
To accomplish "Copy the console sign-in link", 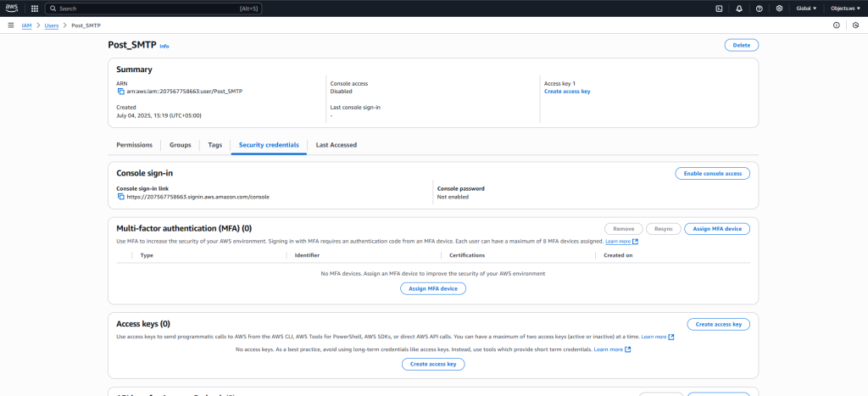I will (x=120, y=196).
